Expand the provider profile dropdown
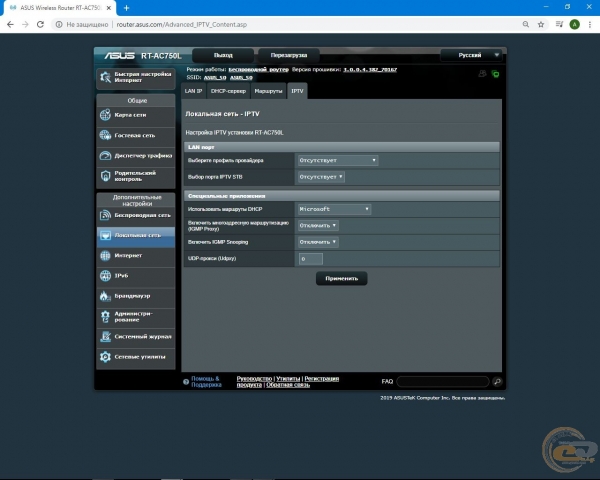This screenshot has height=480, width=600. 337,160
